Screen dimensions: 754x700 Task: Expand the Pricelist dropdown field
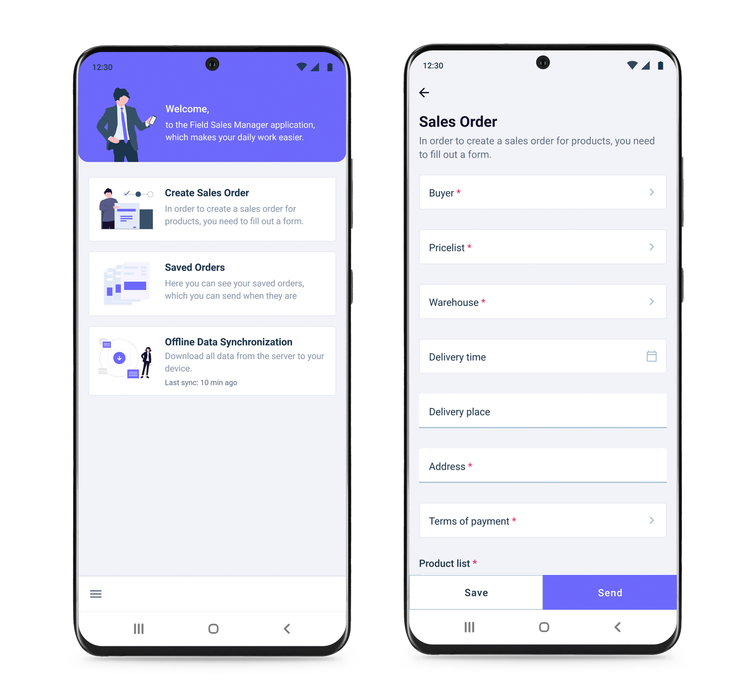[x=542, y=247]
